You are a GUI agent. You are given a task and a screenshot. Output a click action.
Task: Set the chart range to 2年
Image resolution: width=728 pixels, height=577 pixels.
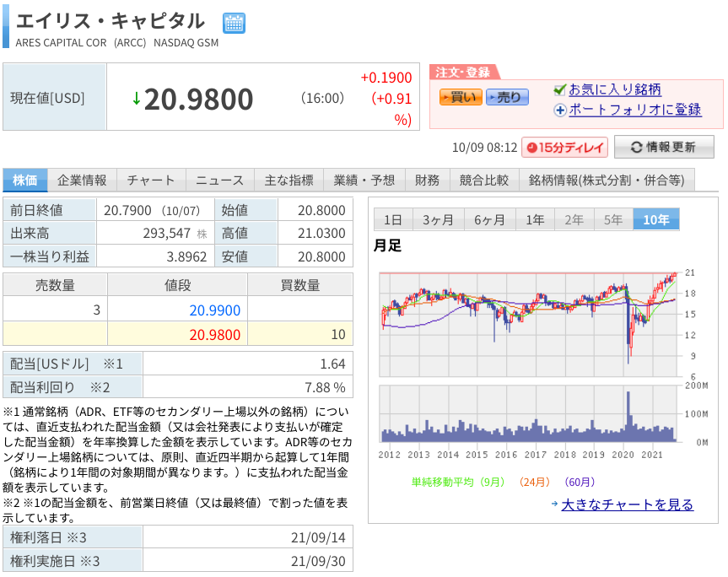tap(574, 219)
